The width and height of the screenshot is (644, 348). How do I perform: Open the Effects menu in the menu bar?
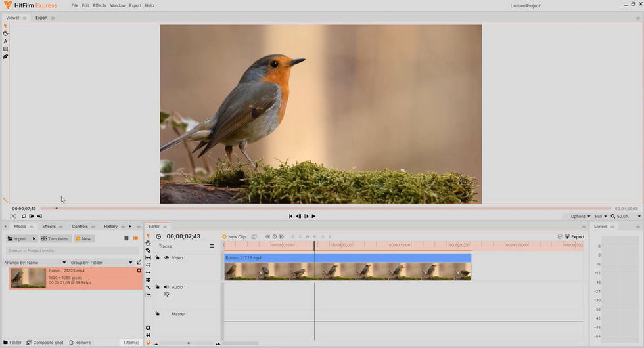click(x=99, y=5)
